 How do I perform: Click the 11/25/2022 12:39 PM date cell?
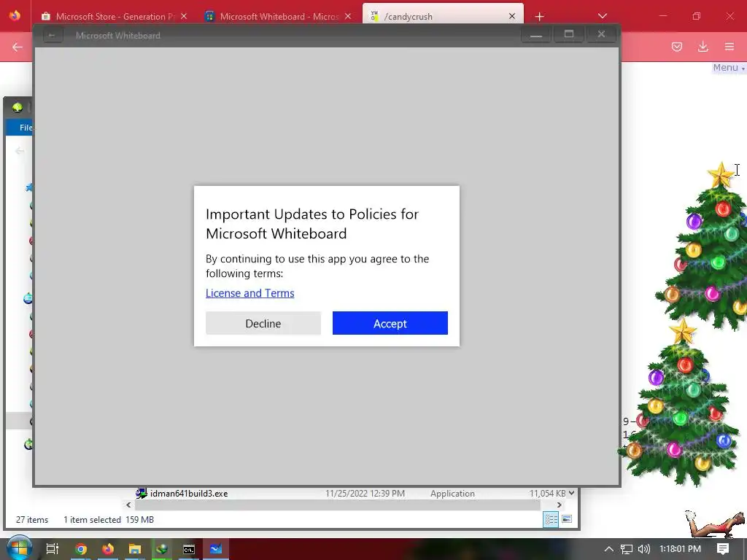(x=365, y=494)
